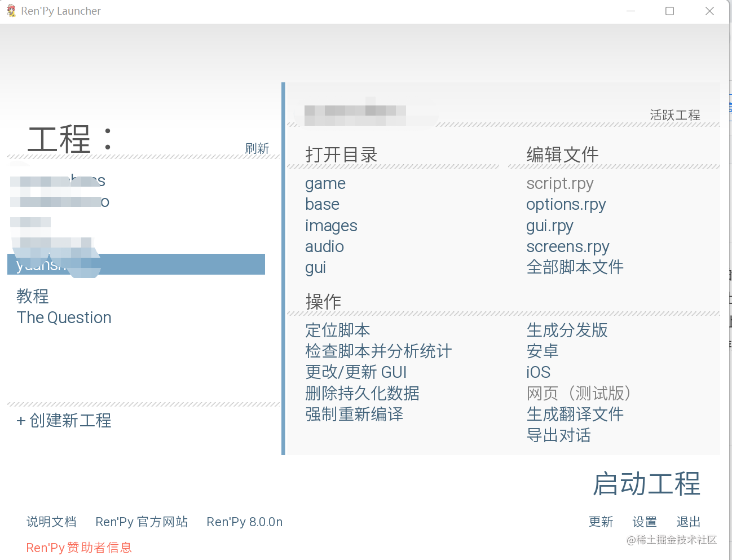The height and width of the screenshot is (560, 732).
Task: Open 全部脚本文件 to edit all scripts
Action: pyautogui.click(x=575, y=267)
